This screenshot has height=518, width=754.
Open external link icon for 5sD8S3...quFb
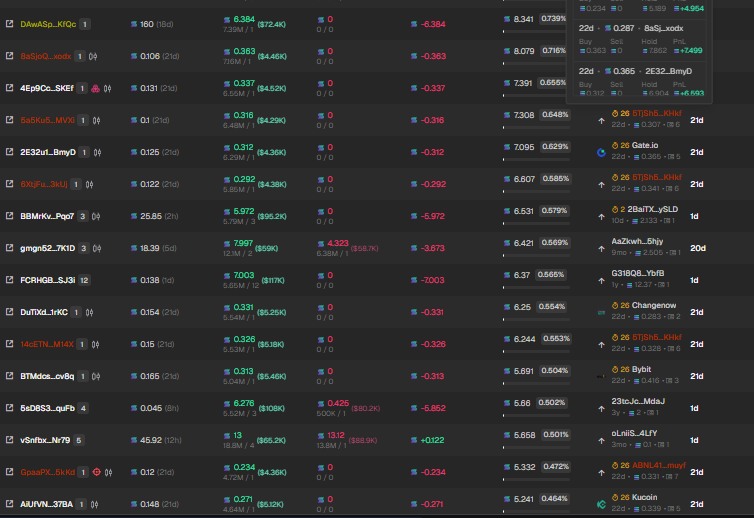[9, 408]
